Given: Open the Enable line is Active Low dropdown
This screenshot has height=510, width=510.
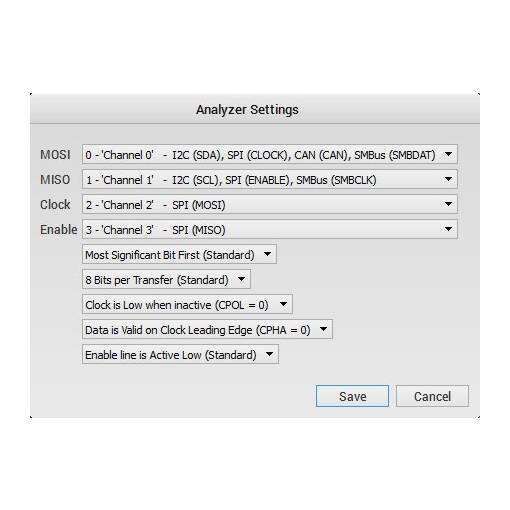Looking at the screenshot, I should [x=180, y=354].
